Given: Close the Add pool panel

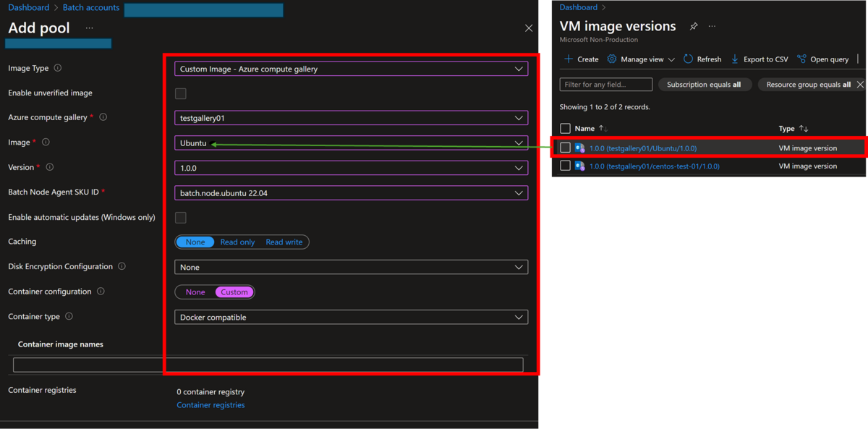Looking at the screenshot, I should tap(529, 28).
